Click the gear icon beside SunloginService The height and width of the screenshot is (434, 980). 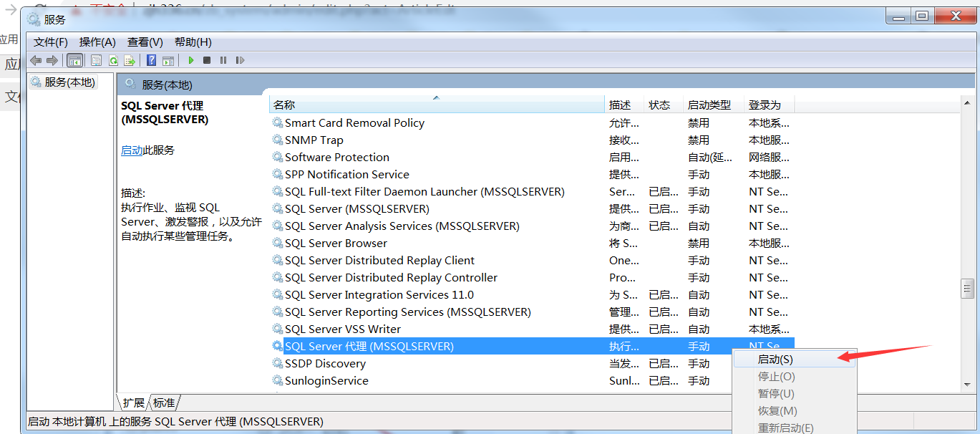[278, 381]
